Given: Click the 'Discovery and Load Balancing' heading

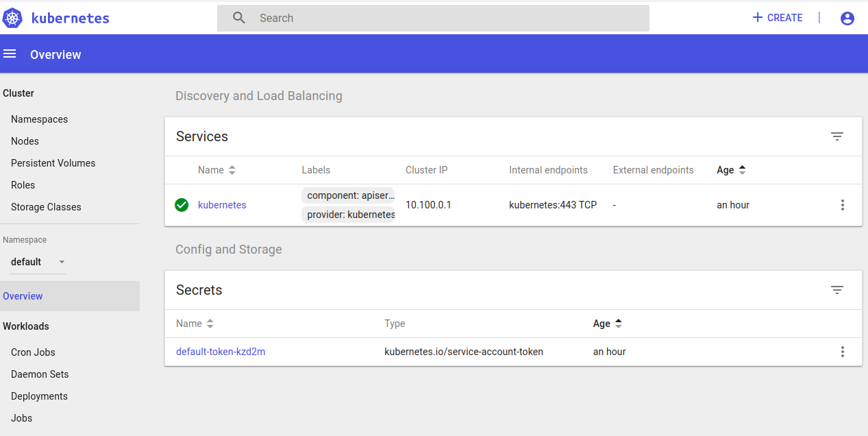Looking at the screenshot, I should click(x=259, y=96).
